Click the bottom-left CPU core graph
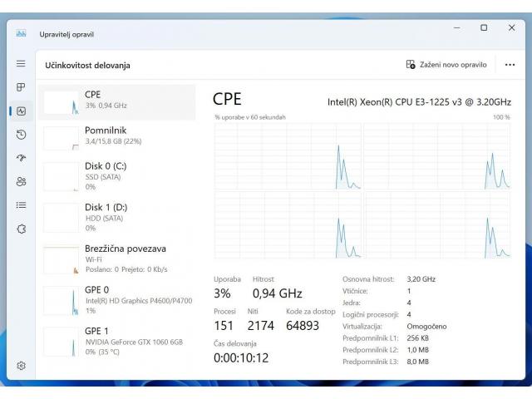532x399 pixels. (x=288, y=225)
